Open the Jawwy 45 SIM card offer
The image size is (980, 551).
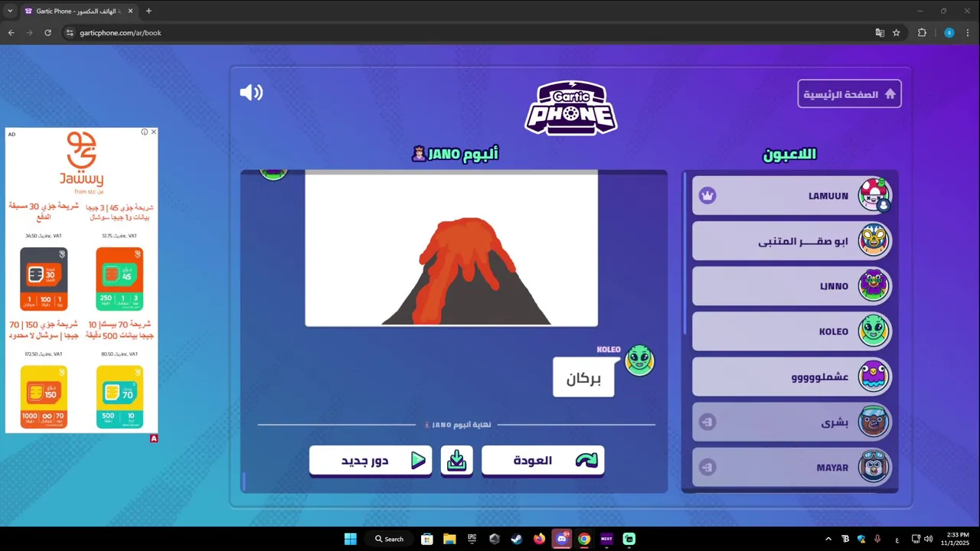(119, 279)
